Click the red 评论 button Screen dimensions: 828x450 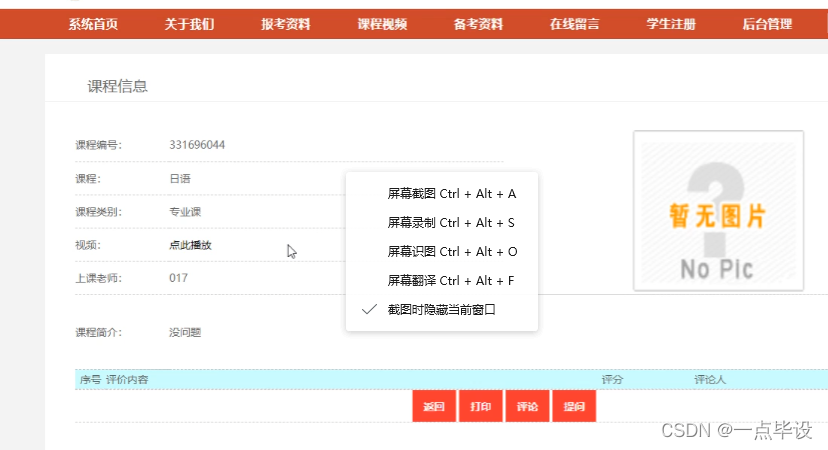527,406
